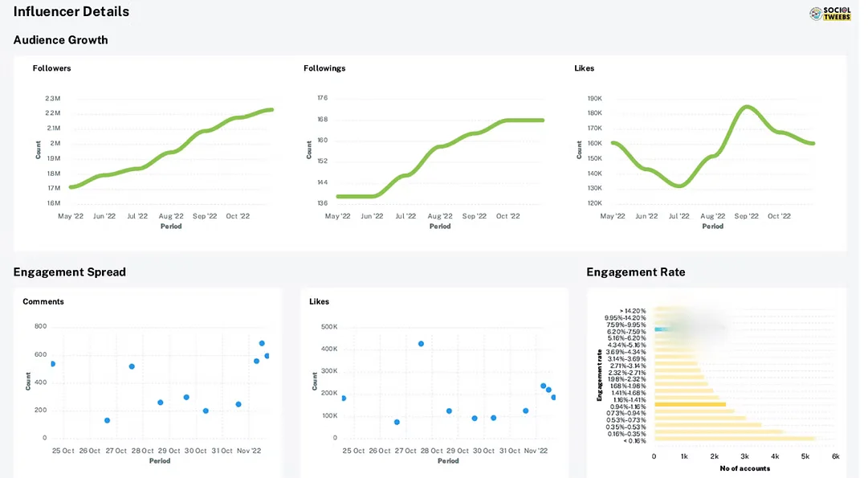868x478 pixels.
Task: Click the right end of the Followers line
Action: (x=271, y=109)
